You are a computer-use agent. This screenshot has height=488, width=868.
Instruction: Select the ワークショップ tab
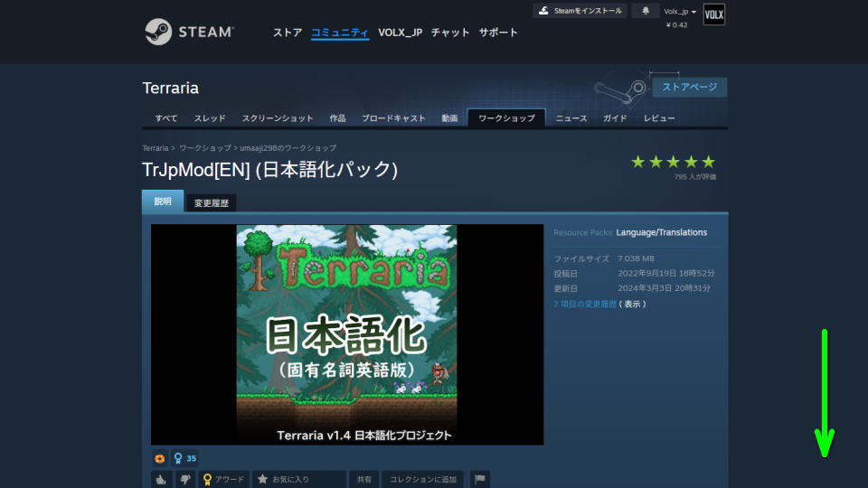506,118
